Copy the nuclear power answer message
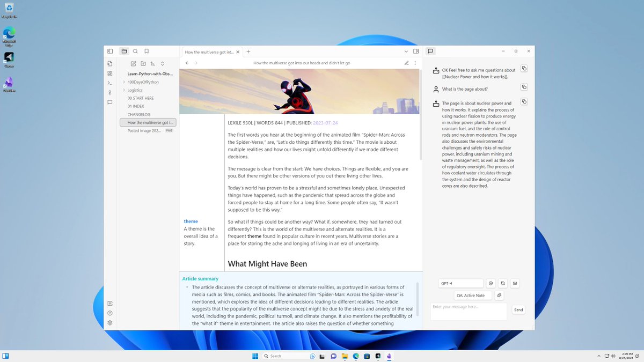The width and height of the screenshot is (644, 362). click(x=524, y=101)
